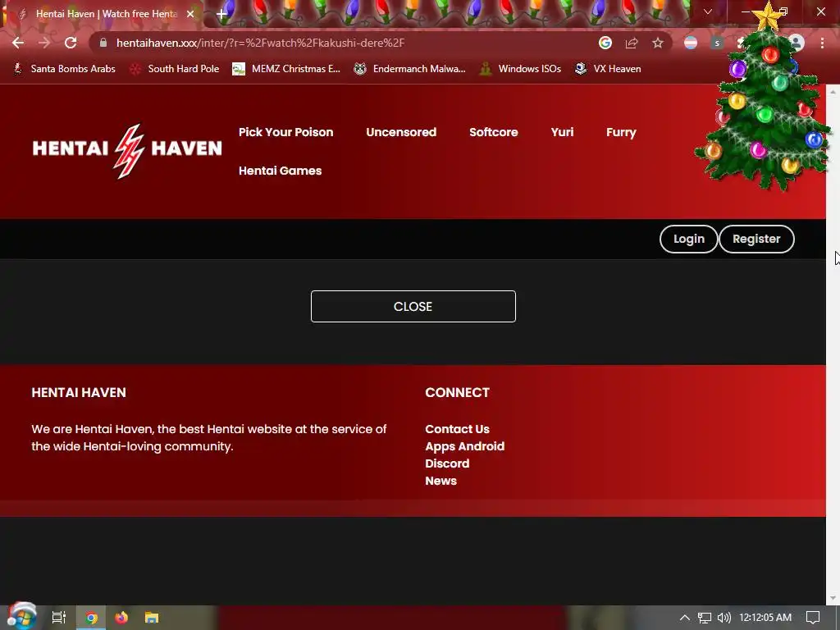Share this page via the share icon
Screen dimensions: 840x630
[x=632, y=43]
